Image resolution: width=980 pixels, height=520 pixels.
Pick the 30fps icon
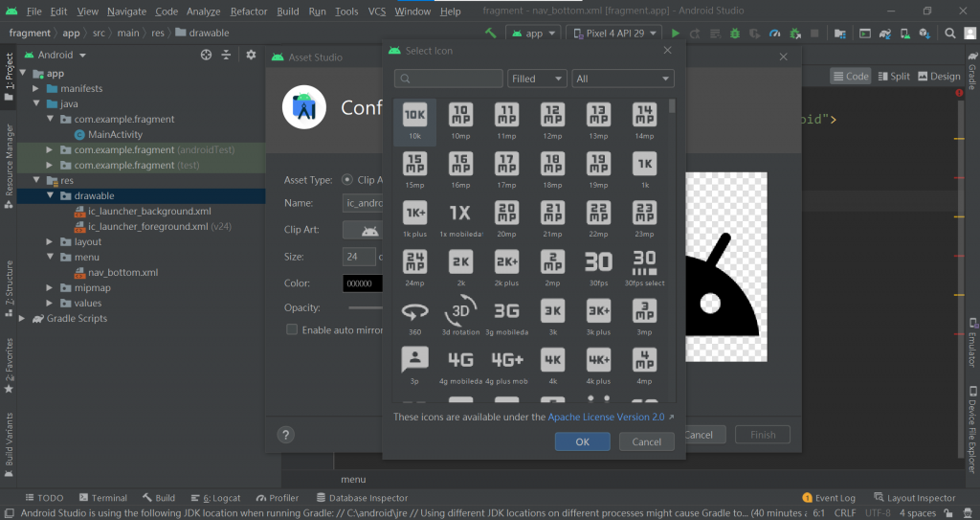pyautogui.click(x=598, y=269)
